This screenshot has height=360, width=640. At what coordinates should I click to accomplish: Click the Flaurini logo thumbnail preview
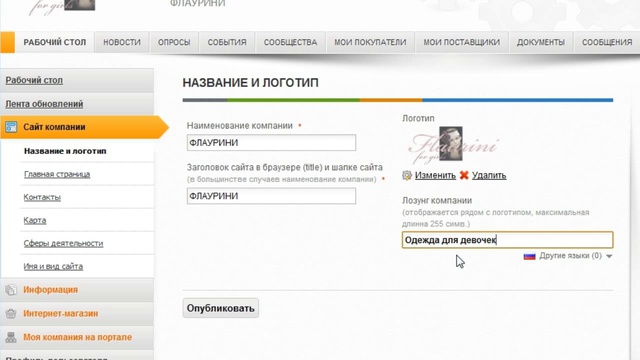[453, 145]
